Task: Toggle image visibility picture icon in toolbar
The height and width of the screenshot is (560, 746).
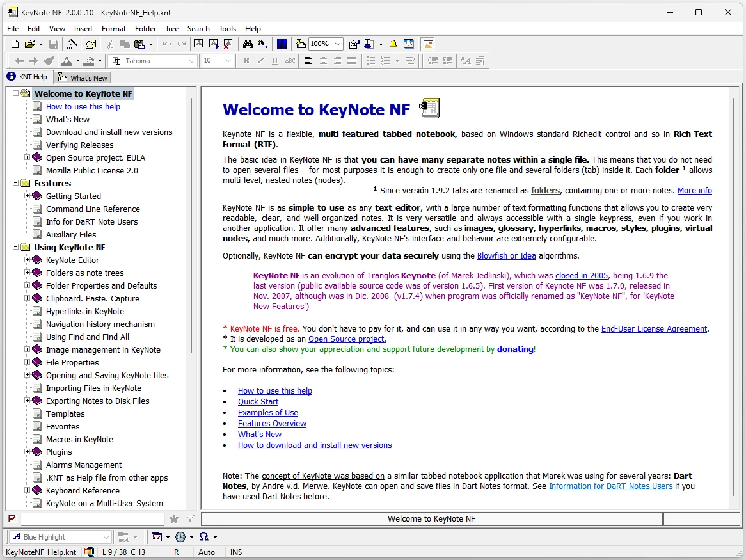Action: pos(428,44)
